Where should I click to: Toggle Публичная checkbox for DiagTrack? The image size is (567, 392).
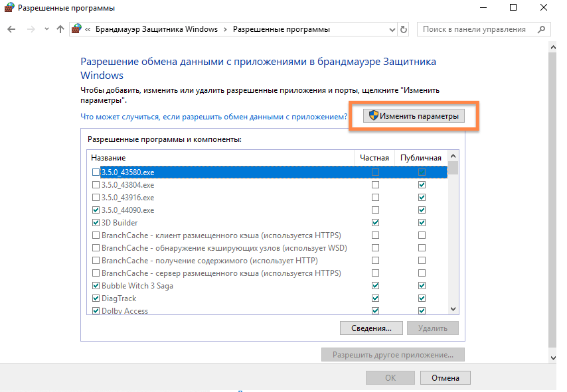(x=422, y=298)
